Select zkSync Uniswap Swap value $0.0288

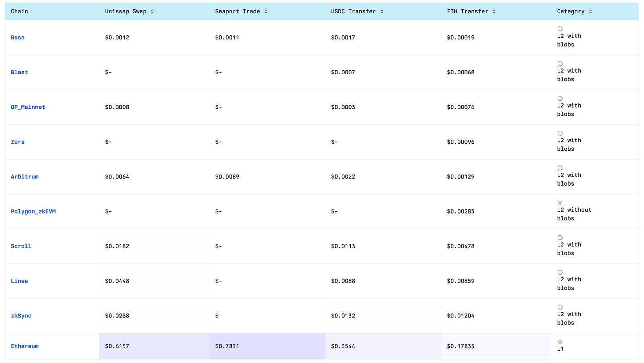[x=117, y=316]
